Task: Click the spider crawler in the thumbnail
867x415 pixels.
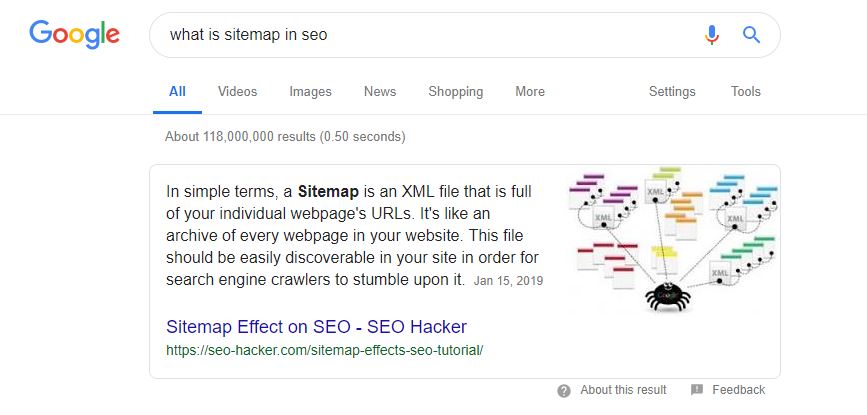Action: tap(663, 295)
